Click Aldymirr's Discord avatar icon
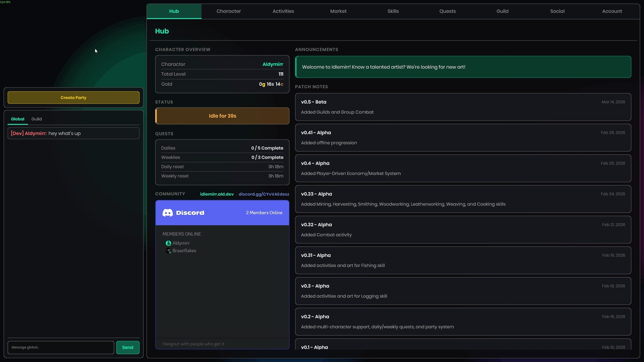Screen dimensions: 644x362 click(168, 243)
